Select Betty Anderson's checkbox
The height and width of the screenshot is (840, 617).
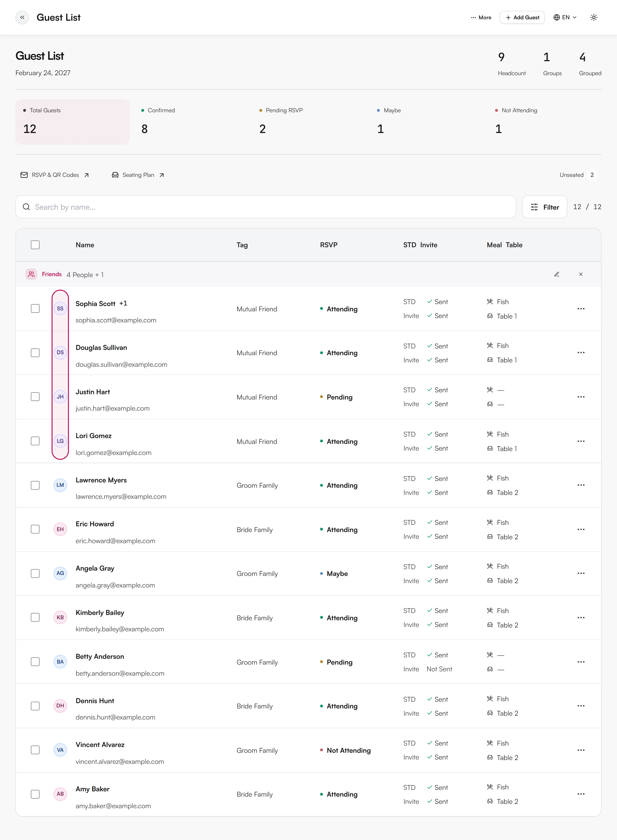[35, 662]
